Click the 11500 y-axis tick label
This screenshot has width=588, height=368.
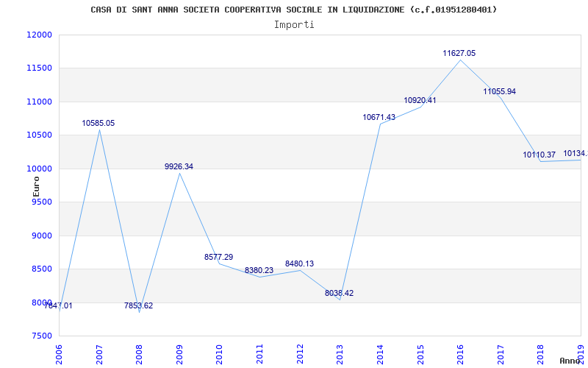(40, 68)
